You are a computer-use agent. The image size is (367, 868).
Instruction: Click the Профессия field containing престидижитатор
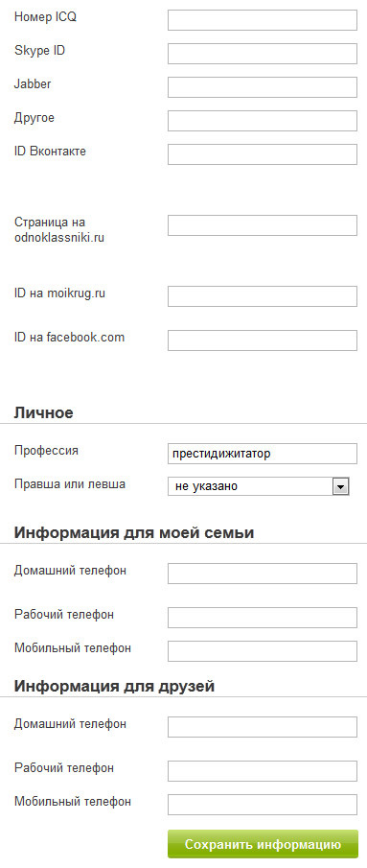(x=263, y=454)
